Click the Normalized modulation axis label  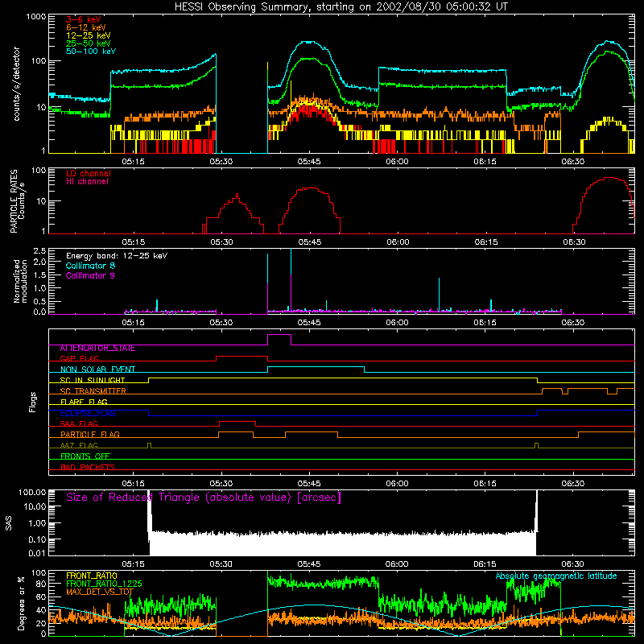click(x=20, y=281)
